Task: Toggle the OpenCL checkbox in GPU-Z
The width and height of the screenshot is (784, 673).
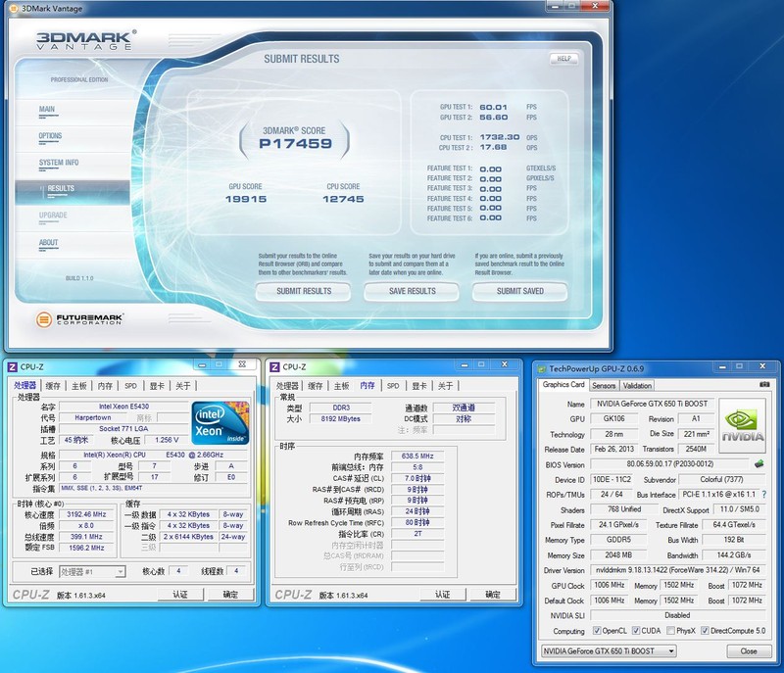Action: [x=597, y=631]
